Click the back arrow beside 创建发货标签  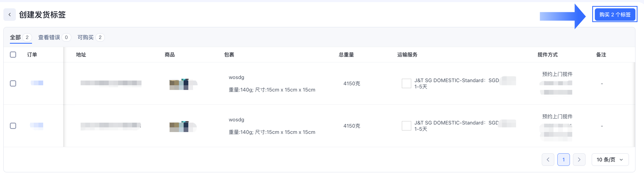[10, 15]
